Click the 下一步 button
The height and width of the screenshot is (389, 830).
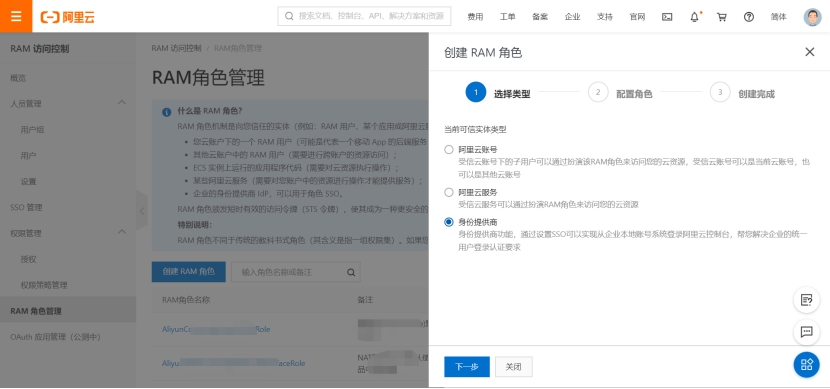click(x=467, y=367)
